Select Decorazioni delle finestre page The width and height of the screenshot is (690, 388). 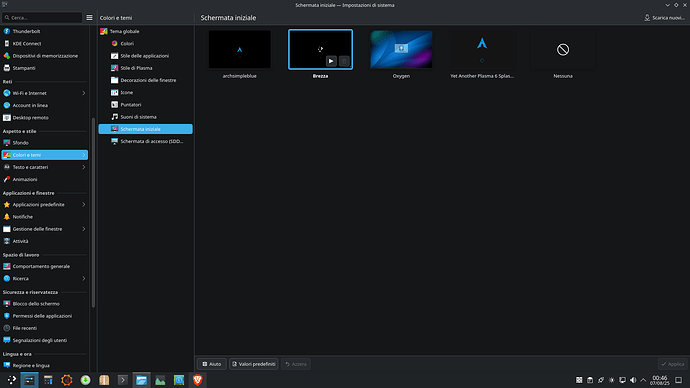(146, 81)
